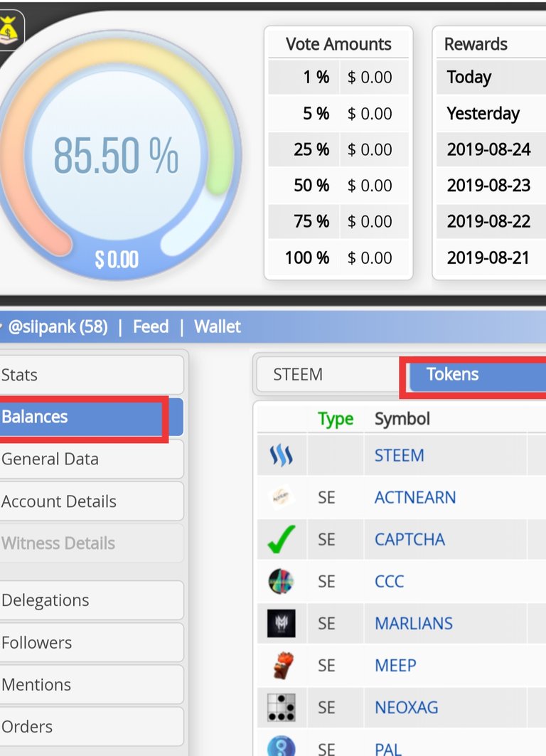This screenshot has width=546, height=756.
Task: Open the Wallet link
Action: coord(218,326)
